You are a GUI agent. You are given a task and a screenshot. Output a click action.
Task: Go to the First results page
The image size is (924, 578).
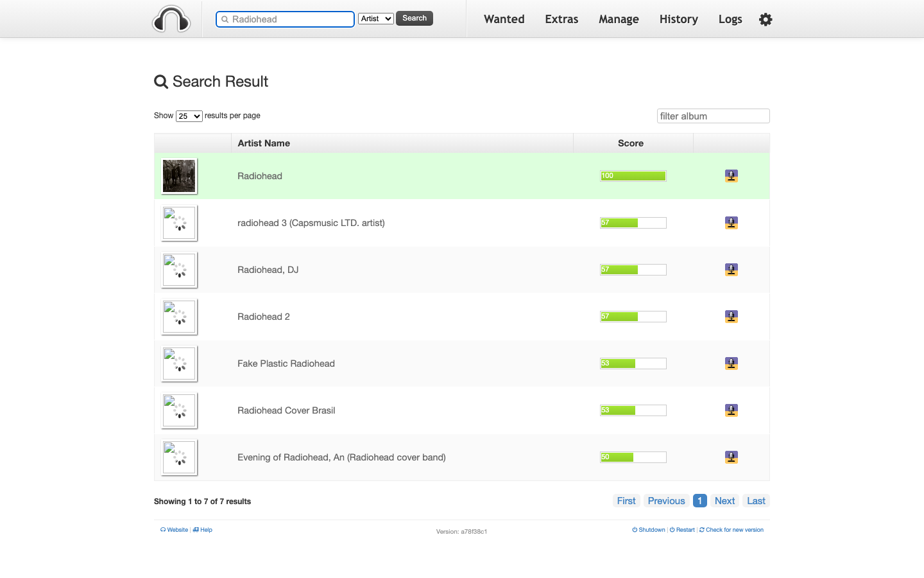click(x=626, y=501)
